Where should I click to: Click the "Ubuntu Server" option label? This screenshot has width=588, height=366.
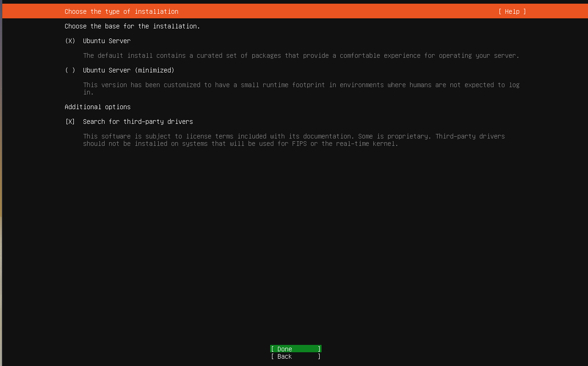(106, 41)
